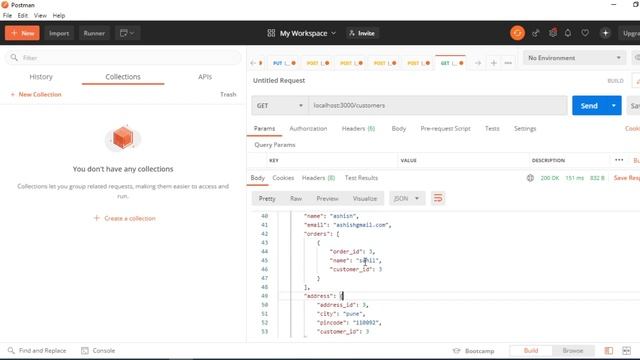This screenshot has width=640, height=360.
Task: Click the Postman logo in title bar
Action: [x=5, y=5]
